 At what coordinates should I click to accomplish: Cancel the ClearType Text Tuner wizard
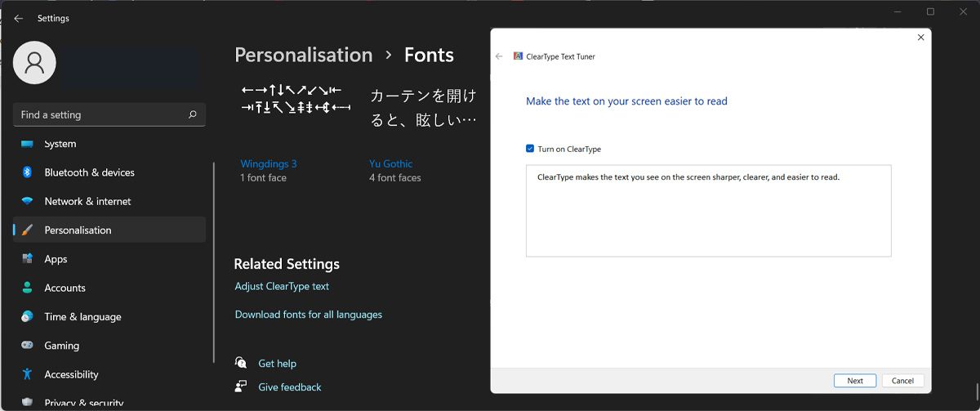tap(902, 381)
